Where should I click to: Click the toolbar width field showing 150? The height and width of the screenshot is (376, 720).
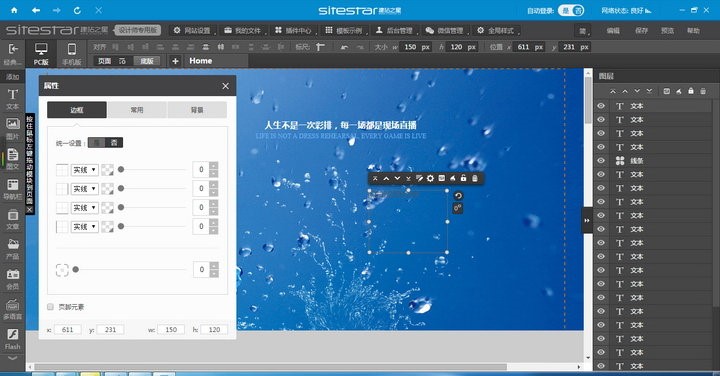(x=416, y=47)
